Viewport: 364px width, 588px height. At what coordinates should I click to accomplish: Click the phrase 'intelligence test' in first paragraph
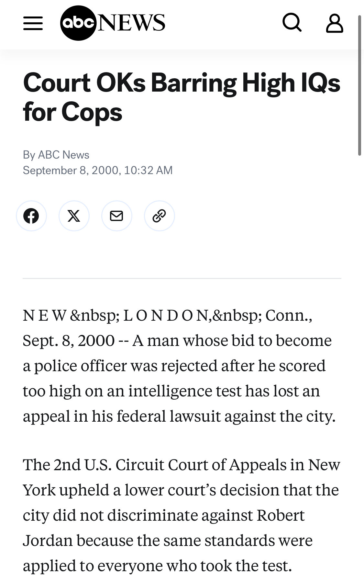pos(185,391)
